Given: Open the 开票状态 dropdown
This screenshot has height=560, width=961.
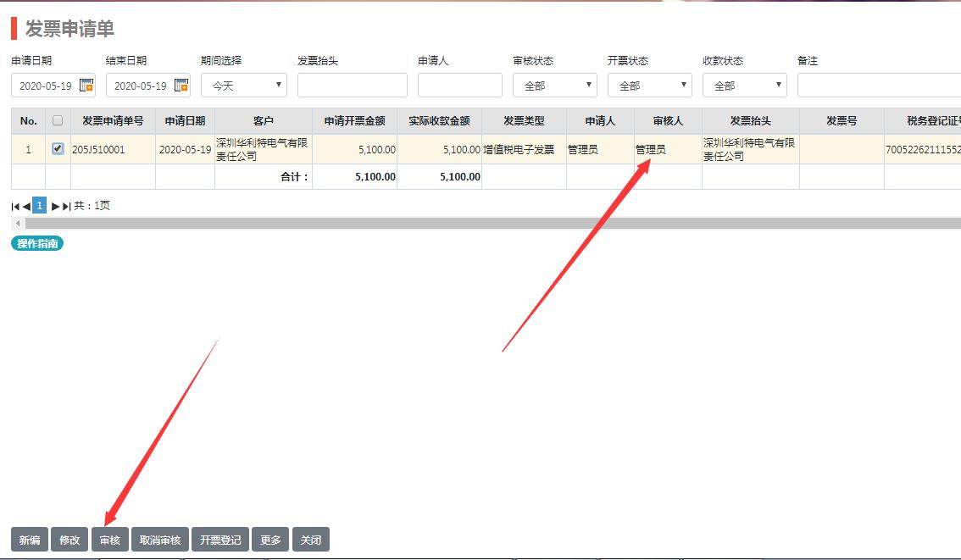Looking at the screenshot, I should pos(649,86).
